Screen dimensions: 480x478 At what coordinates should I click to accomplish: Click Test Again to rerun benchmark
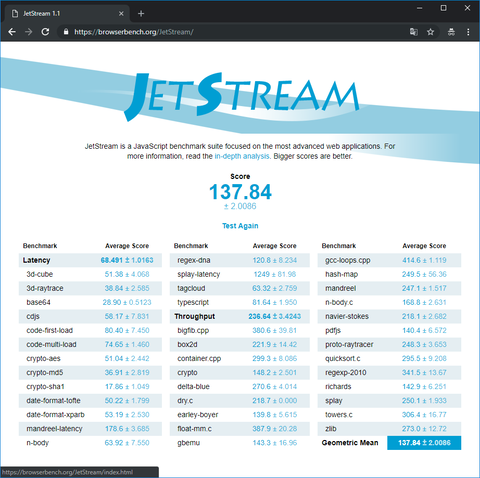240,226
